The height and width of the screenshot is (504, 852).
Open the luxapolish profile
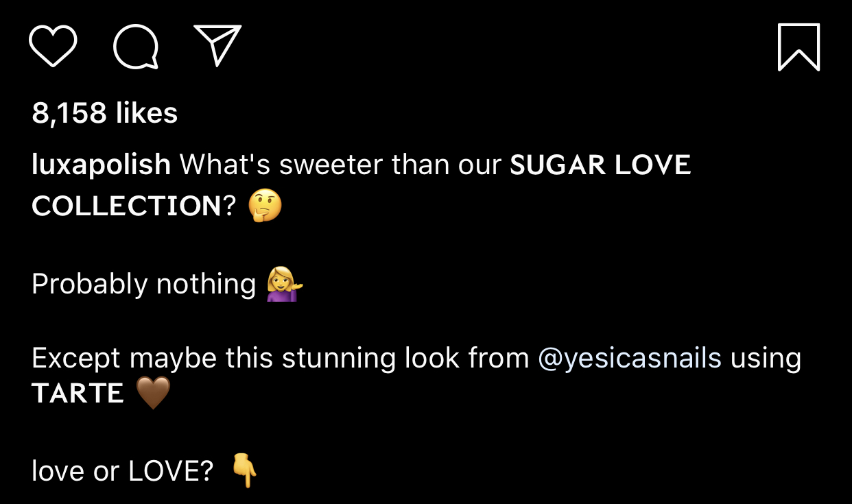(x=101, y=165)
